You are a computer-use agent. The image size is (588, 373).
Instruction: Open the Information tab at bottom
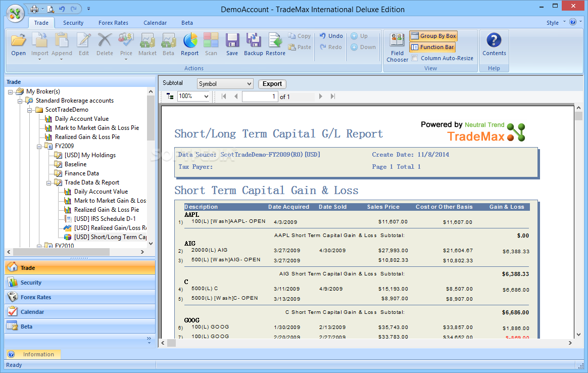click(x=33, y=354)
